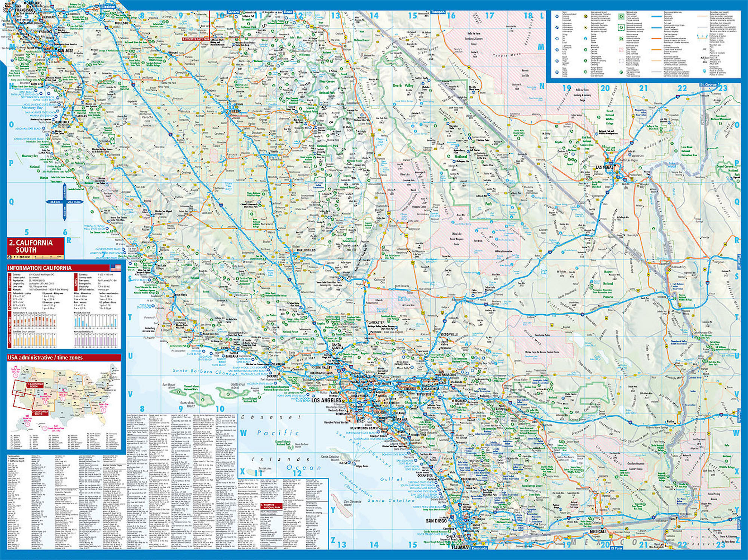Click the Indian reservation legend symbol
Image resolution: width=748 pixels, height=560 pixels.
click(x=621, y=61)
